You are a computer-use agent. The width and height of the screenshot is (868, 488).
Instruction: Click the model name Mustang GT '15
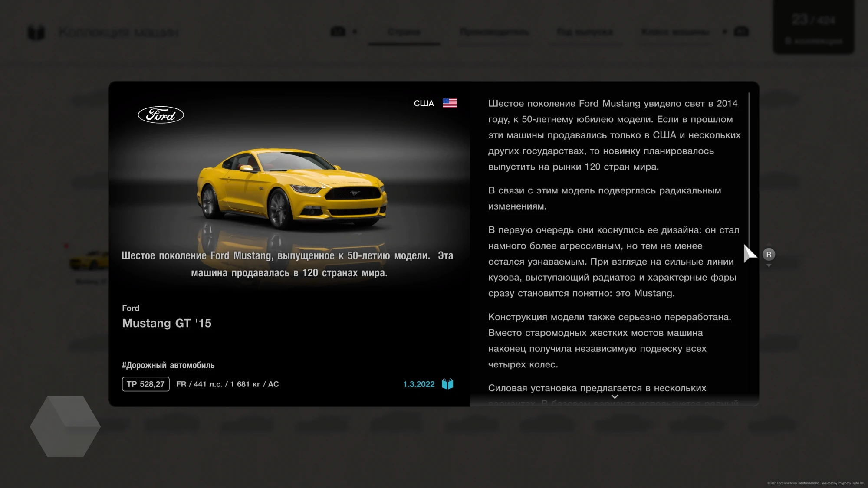point(167,323)
